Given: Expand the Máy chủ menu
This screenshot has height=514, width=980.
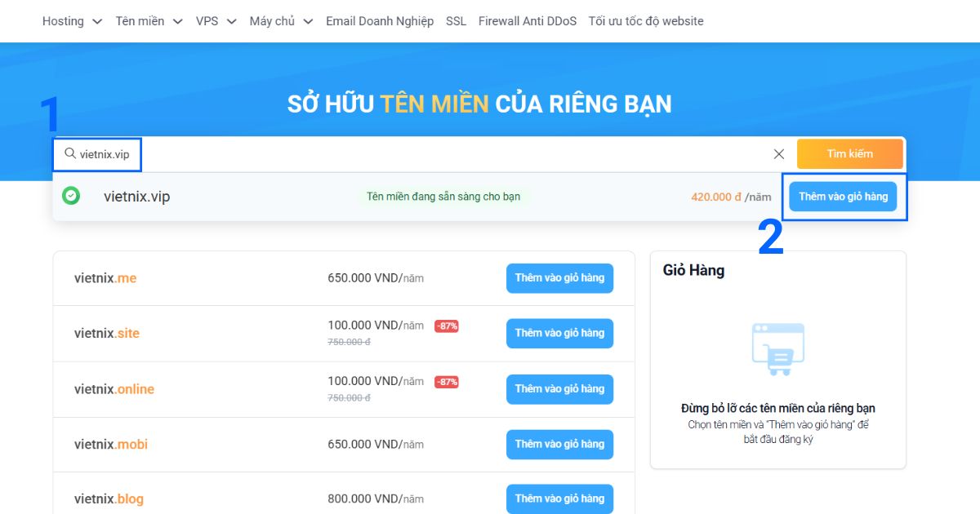Looking at the screenshot, I should 281,20.
